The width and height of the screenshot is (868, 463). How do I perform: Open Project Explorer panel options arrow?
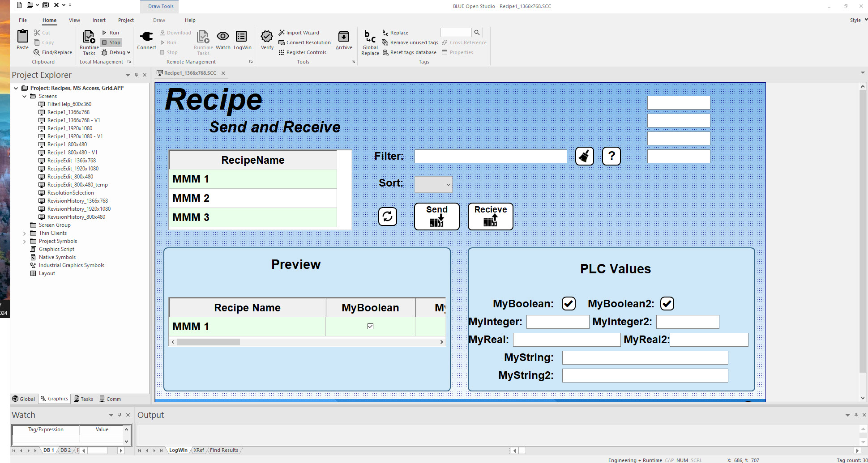tap(128, 75)
